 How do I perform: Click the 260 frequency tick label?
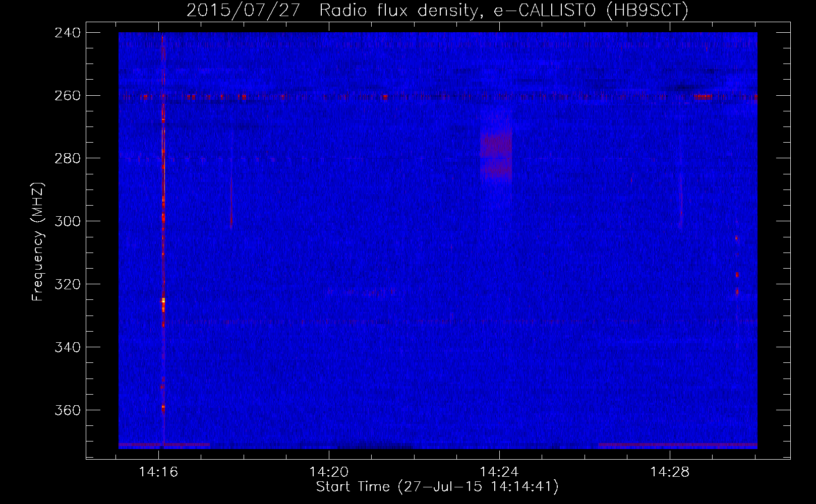pos(68,96)
